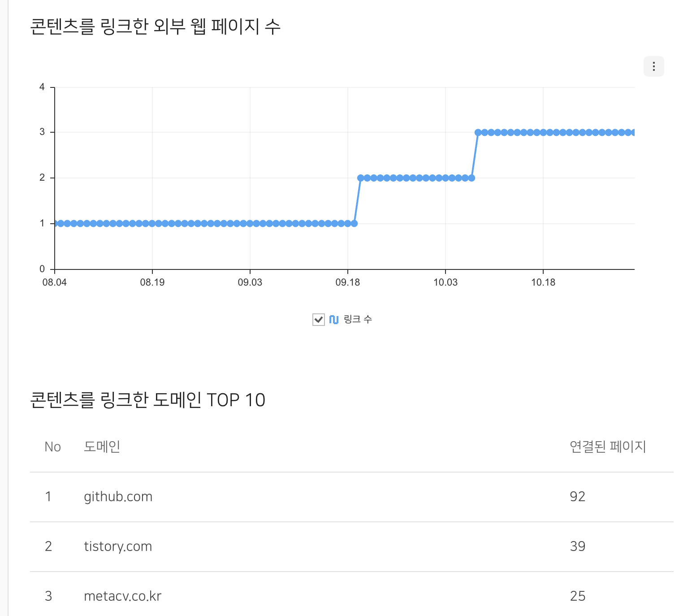This screenshot has height=616, width=692.
Task: Click the 링크 수 legend label
Action: tap(358, 319)
